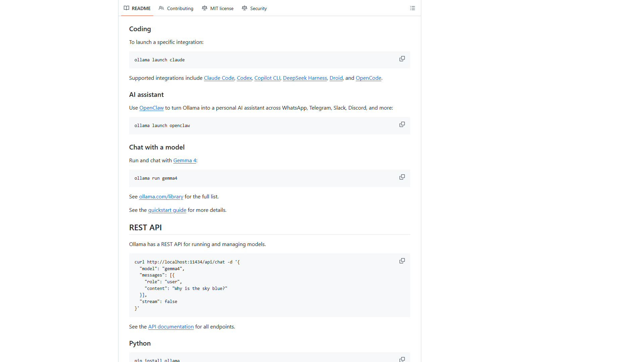Copy the 'ollama launch openclaw' command
This screenshot has width=644, height=362.
(x=402, y=125)
